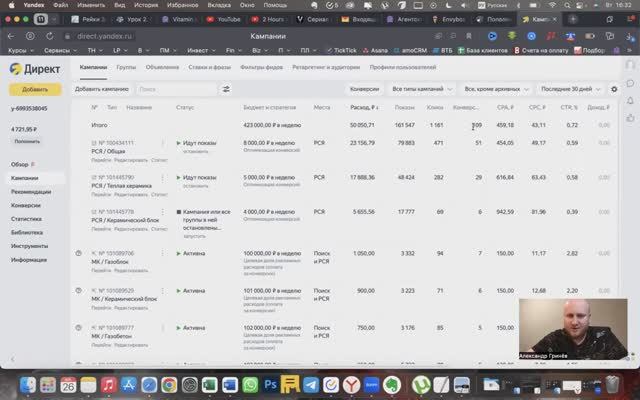Screen dimensions: 640x400
Task: Click the circle info icon beside МК / Газоблок
Action: pyautogui.click(x=78, y=253)
